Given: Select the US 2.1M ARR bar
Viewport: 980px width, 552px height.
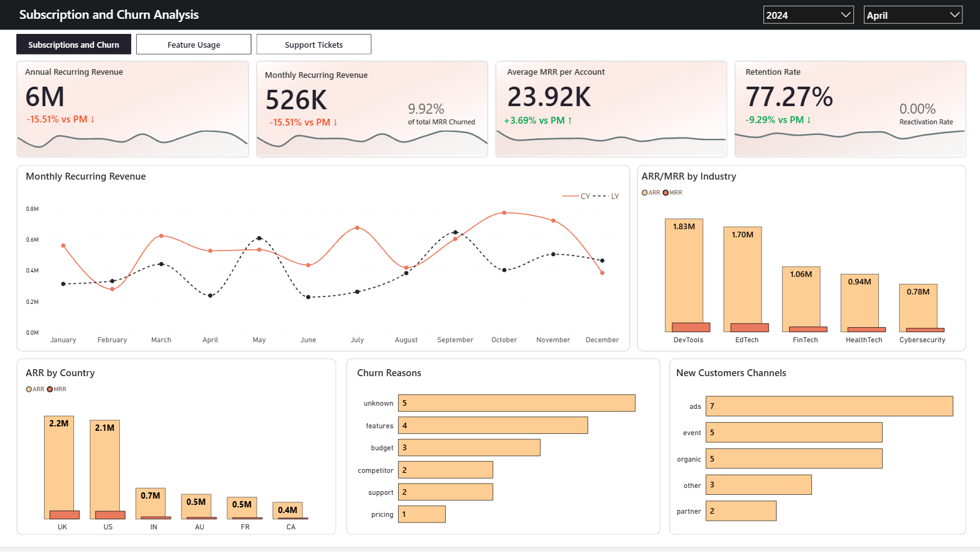Looking at the screenshot, I should coord(105,470).
